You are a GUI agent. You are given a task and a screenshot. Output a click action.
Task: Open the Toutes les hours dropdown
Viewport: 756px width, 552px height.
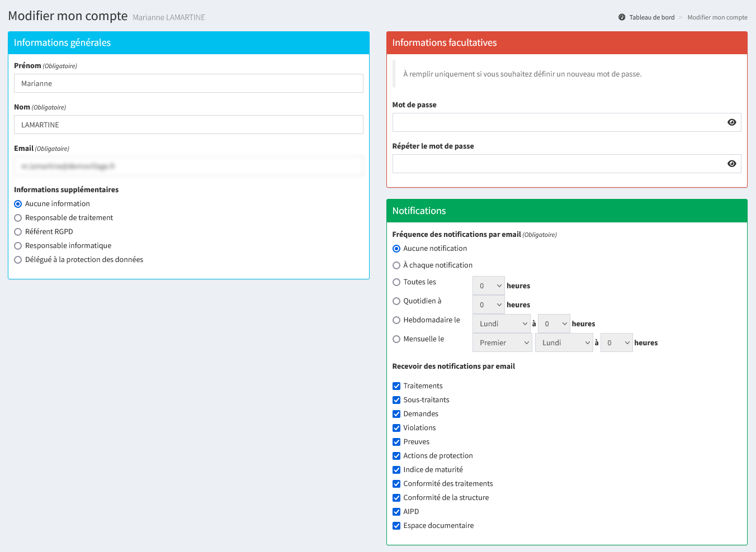pos(488,285)
